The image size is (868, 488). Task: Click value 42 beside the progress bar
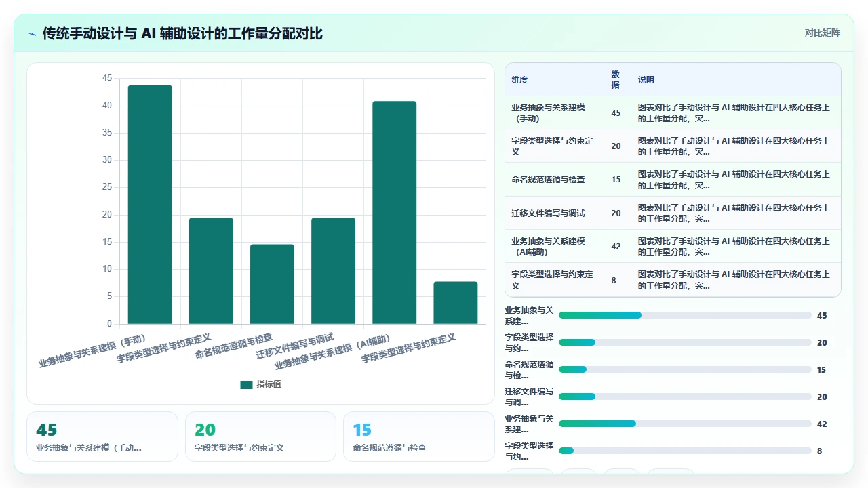(x=822, y=424)
